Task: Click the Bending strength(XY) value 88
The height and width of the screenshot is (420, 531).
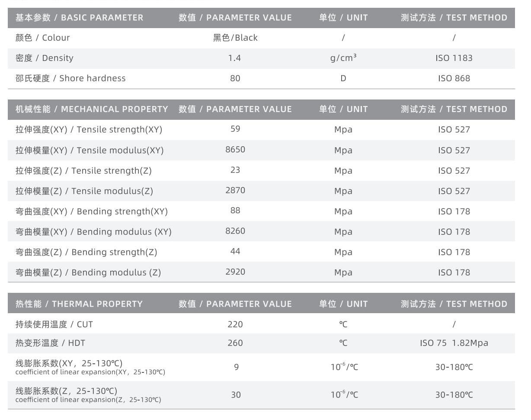Action: pyautogui.click(x=235, y=211)
